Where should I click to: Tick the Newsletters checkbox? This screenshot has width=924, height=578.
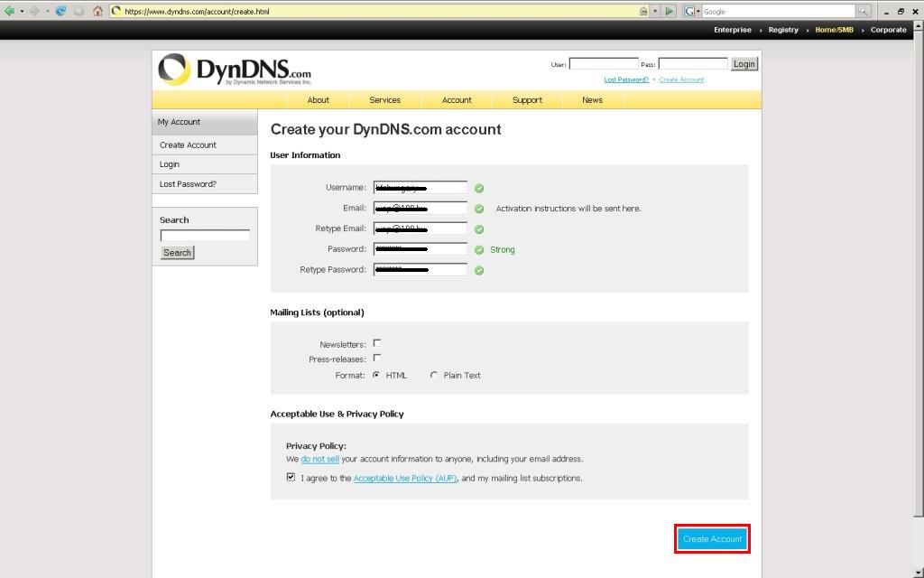pyautogui.click(x=377, y=342)
